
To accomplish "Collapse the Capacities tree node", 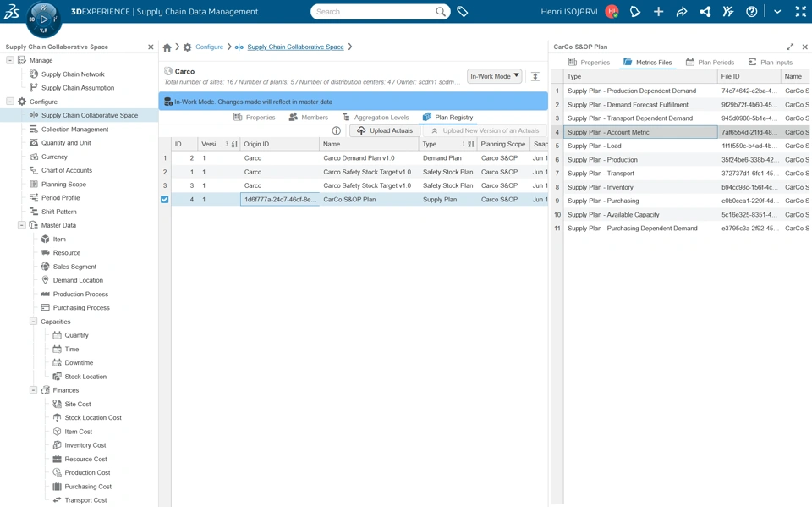I will [33, 322].
